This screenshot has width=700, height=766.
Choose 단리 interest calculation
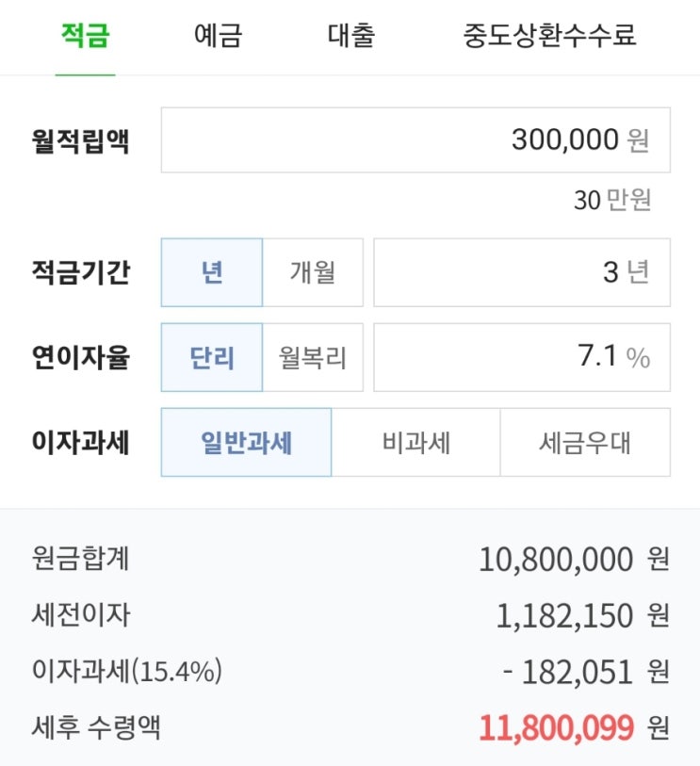[x=212, y=357]
